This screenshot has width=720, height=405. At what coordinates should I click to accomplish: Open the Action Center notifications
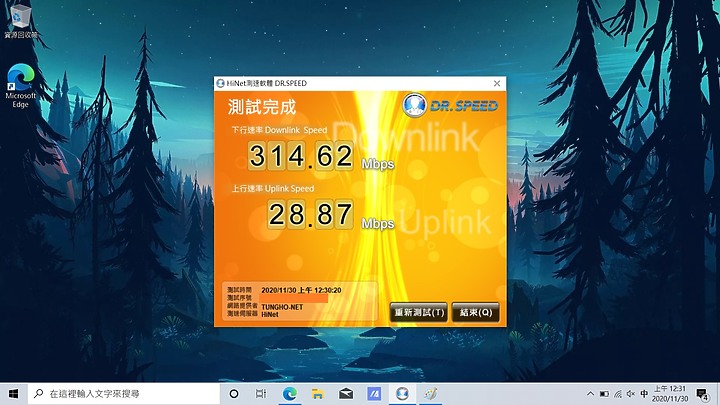click(702, 394)
